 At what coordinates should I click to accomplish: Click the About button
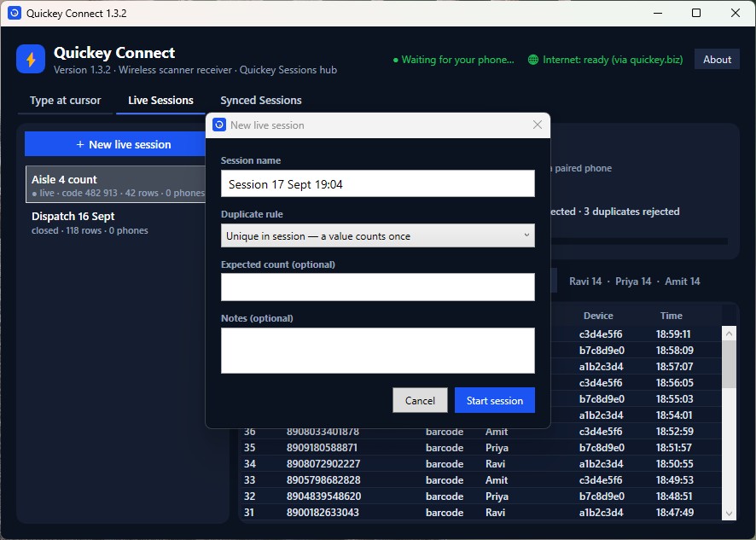pos(717,60)
